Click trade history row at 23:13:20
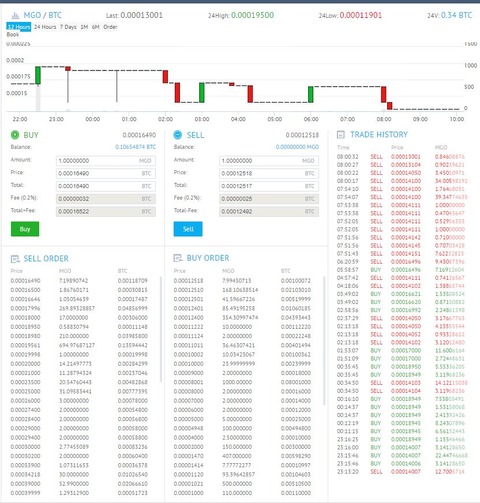 click(x=402, y=472)
